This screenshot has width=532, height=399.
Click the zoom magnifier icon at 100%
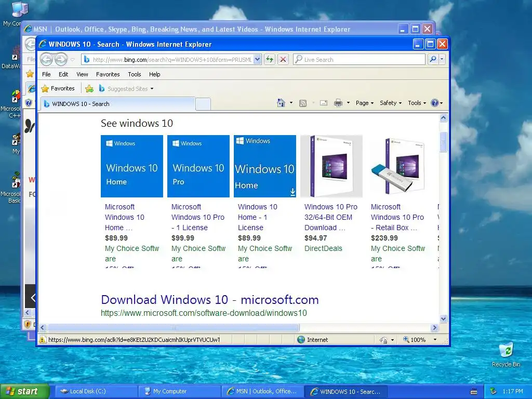pyautogui.click(x=406, y=339)
